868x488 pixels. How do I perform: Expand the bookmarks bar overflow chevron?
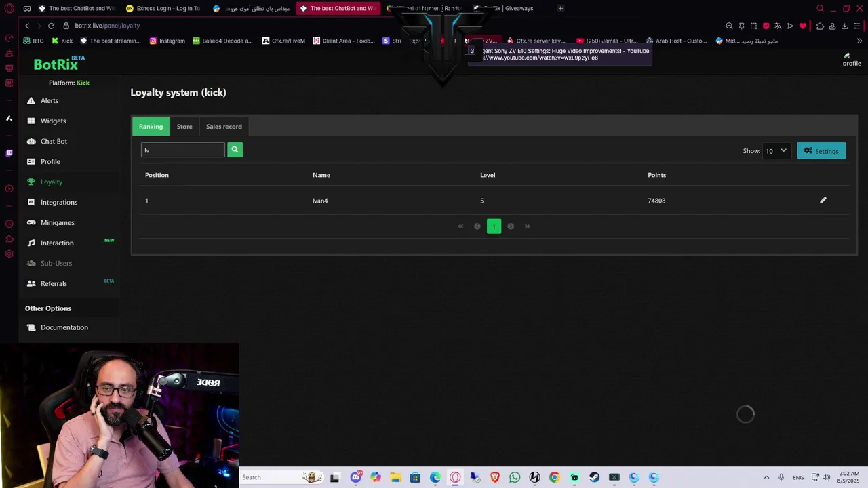click(x=859, y=41)
